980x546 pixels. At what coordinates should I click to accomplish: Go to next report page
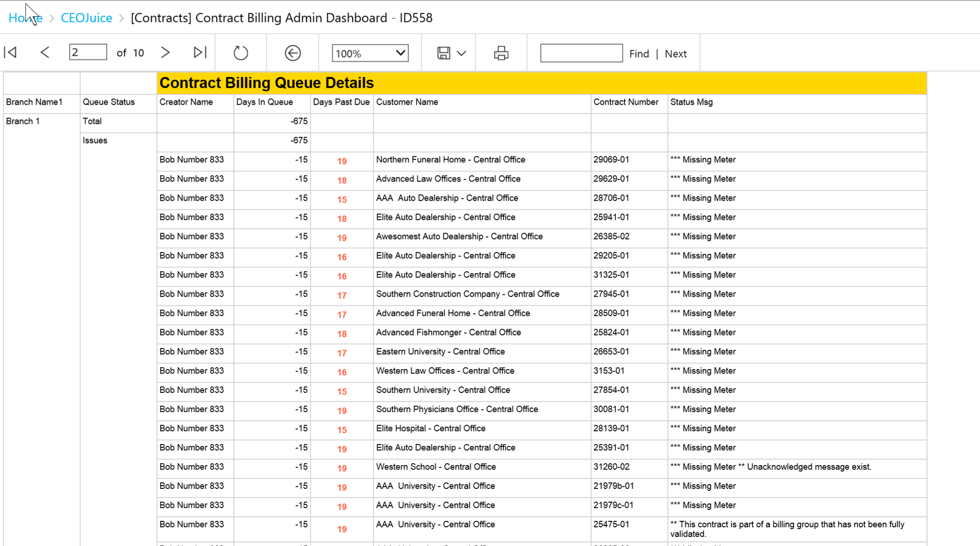(x=165, y=53)
